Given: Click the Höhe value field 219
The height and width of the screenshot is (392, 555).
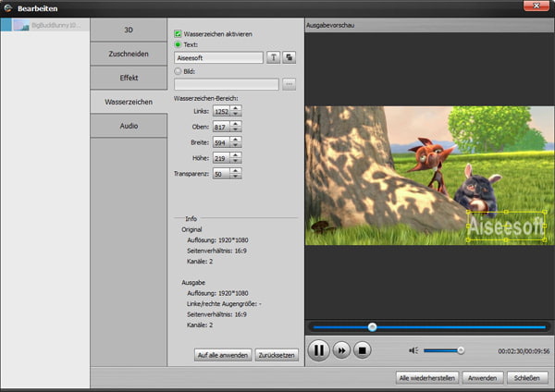Looking at the screenshot, I should 222,158.
